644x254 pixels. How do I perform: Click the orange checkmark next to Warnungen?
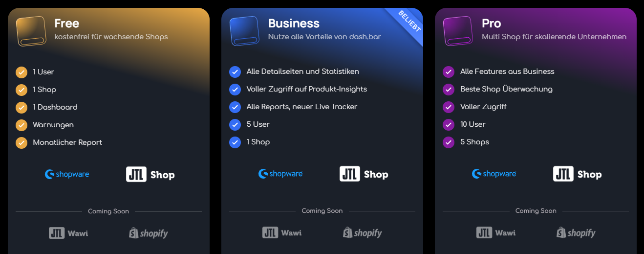tap(21, 125)
